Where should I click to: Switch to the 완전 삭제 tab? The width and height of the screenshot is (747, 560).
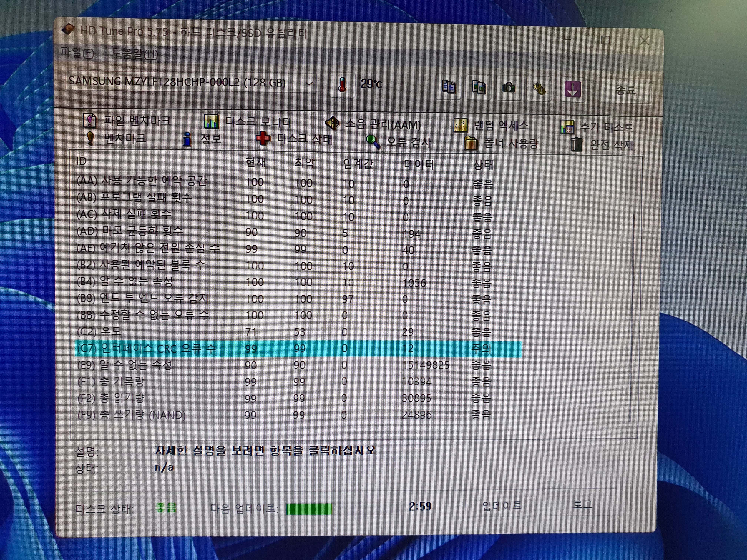tap(602, 145)
